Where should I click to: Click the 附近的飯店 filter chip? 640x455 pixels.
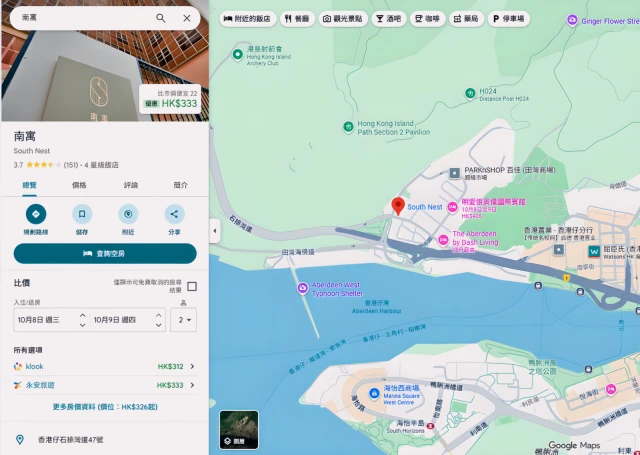tap(248, 19)
